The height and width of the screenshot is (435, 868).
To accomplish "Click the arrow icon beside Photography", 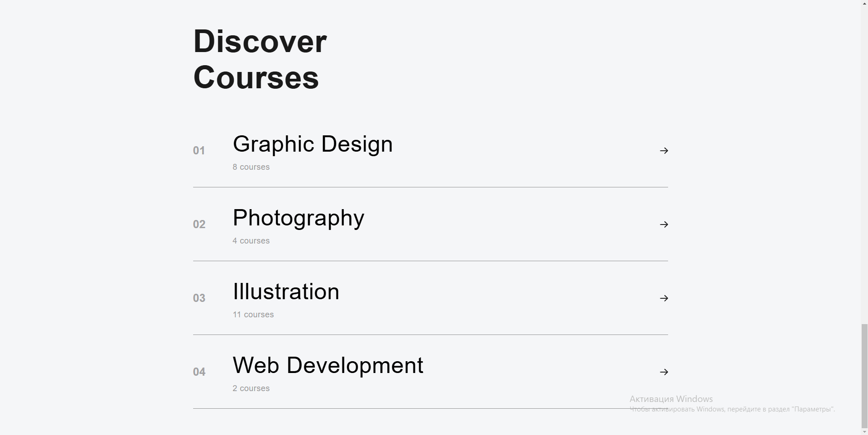I will coord(664,225).
